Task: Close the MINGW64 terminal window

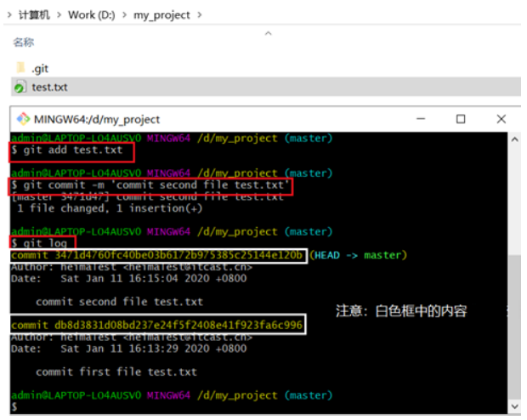Action: 501,119
